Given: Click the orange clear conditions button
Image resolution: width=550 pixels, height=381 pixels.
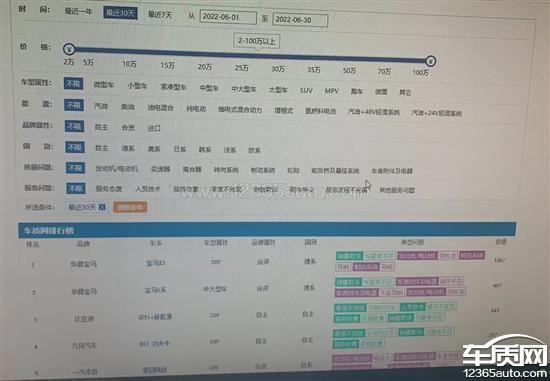Looking at the screenshot, I should click(130, 207).
